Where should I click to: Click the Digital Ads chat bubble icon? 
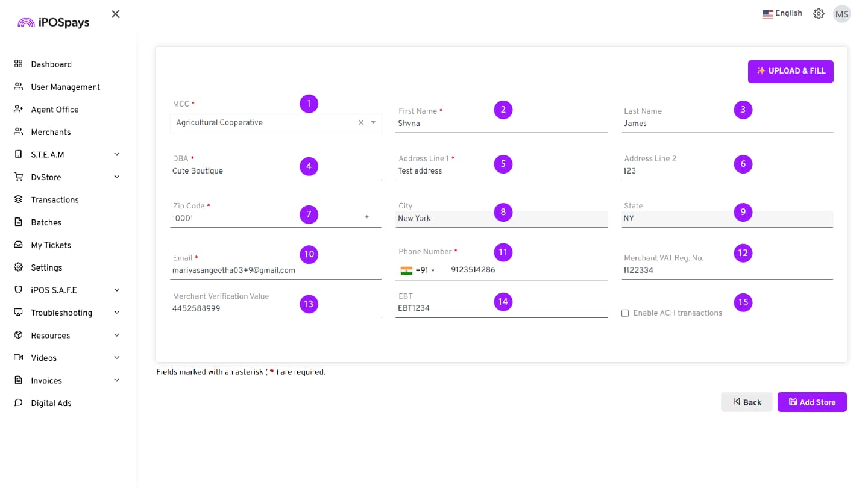pos(18,403)
